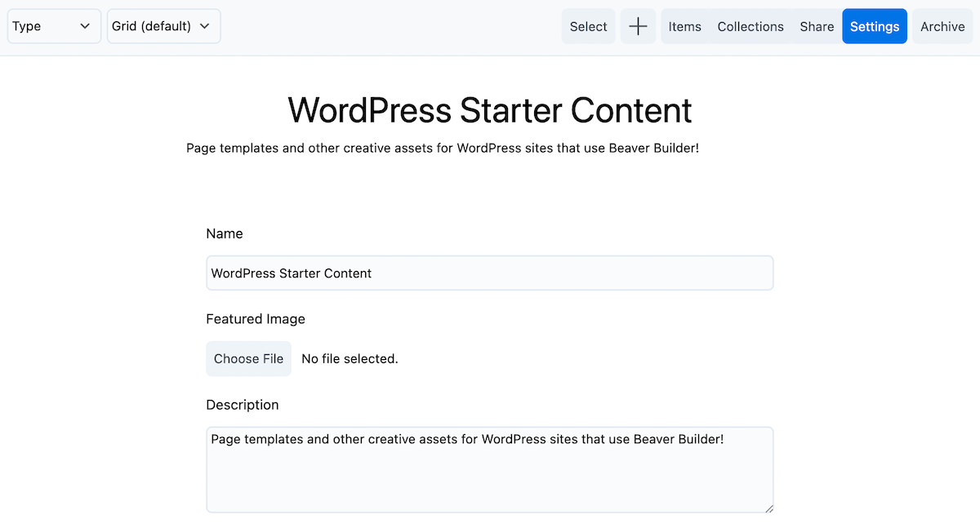Click the Name field label

pyautogui.click(x=225, y=233)
